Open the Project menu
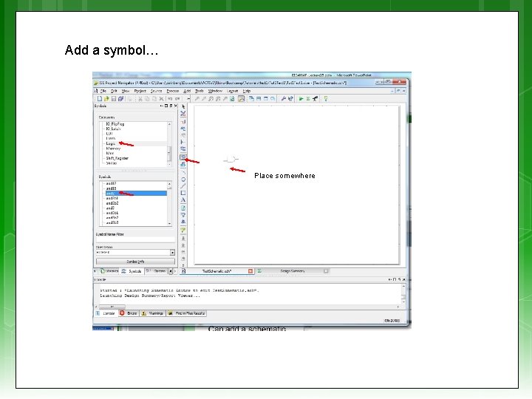This screenshot has width=532, height=399. click(x=140, y=91)
